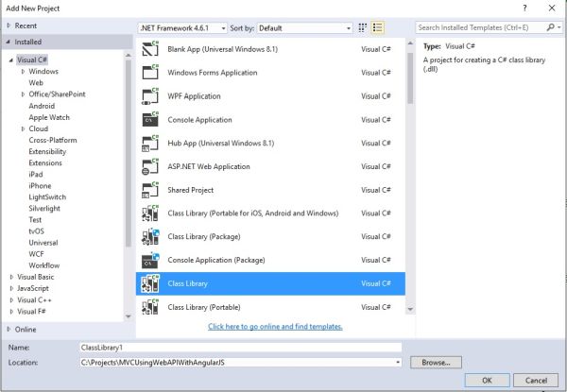Click the Cancel button

tap(536, 381)
